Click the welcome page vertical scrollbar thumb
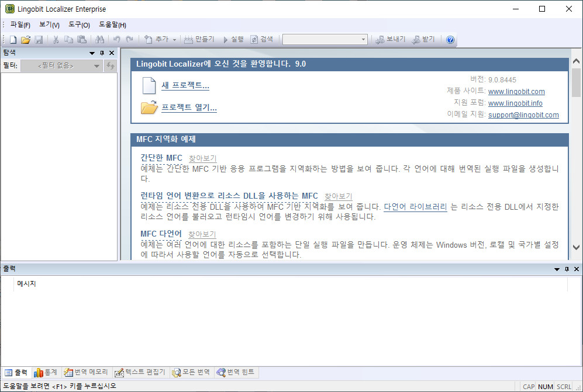Viewport: 583px width, 392px height. pos(577,82)
